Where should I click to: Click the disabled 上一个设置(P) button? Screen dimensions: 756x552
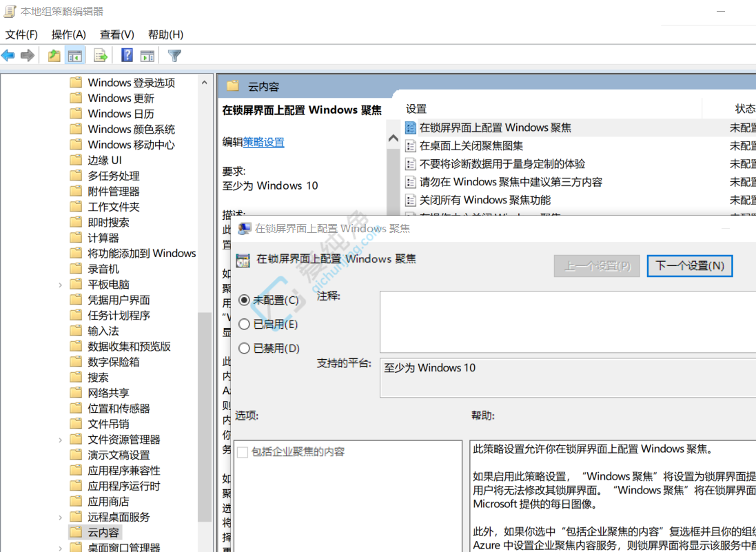click(597, 265)
